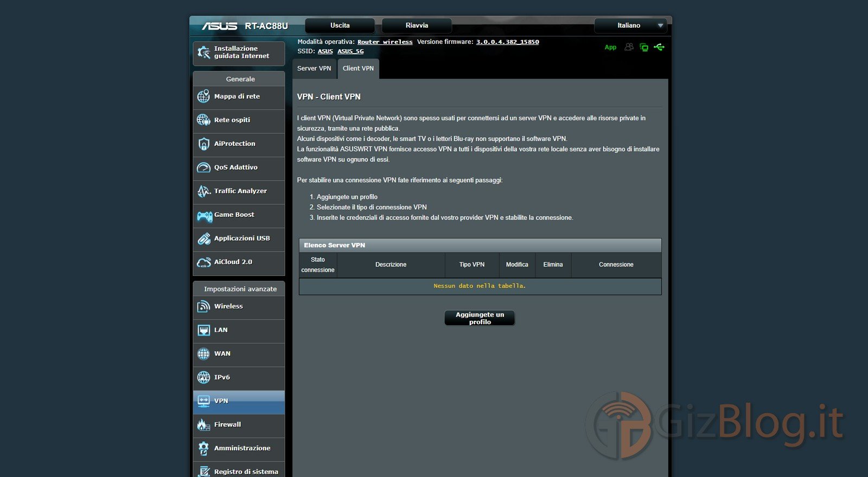Click the QoS Adattivo gauge icon
The width and height of the screenshot is (868, 477).
pyautogui.click(x=203, y=167)
